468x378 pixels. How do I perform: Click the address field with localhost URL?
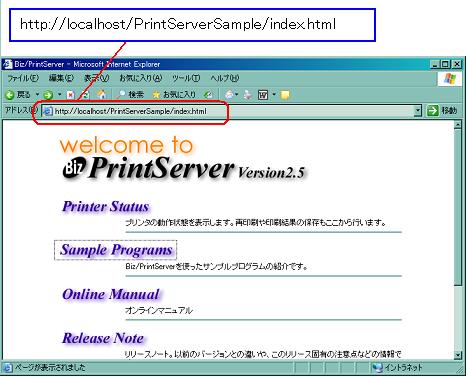(x=232, y=111)
